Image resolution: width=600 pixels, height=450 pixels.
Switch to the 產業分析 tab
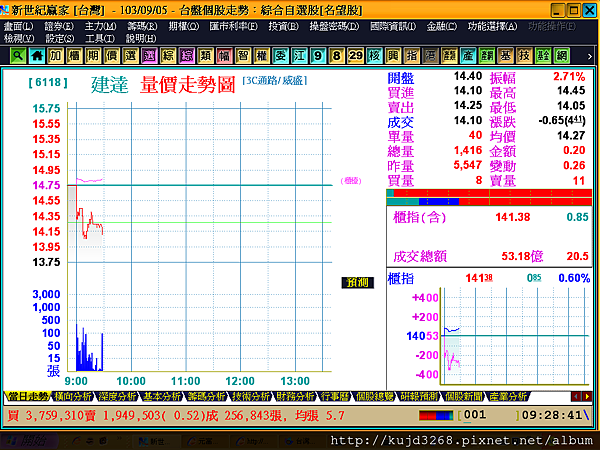click(507, 396)
